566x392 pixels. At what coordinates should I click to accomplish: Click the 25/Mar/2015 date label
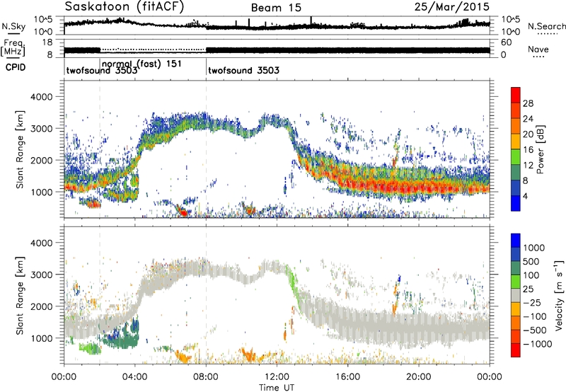pyautogui.click(x=452, y=6)
